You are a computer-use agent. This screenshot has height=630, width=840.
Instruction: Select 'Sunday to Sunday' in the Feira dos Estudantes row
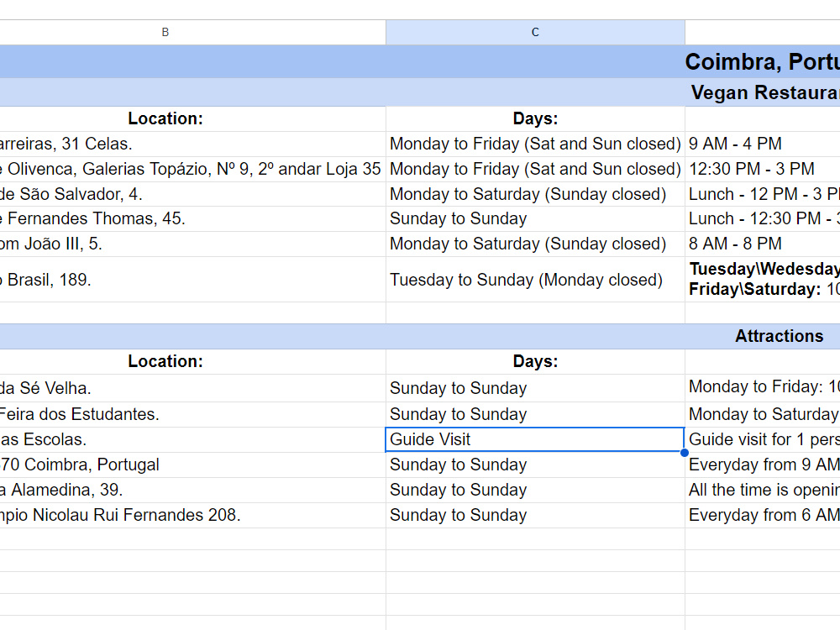(x=535, y=414)
